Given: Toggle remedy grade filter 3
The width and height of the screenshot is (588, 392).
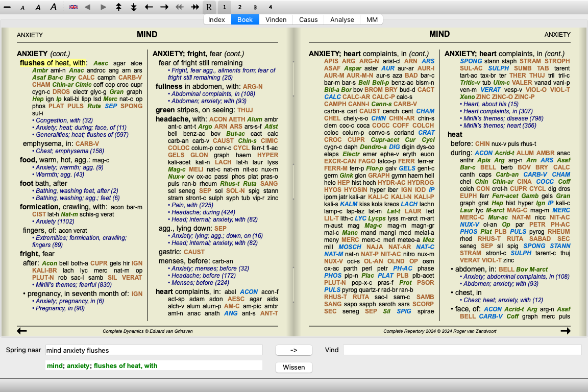Looking at the screenshot, I should click(255, 7).
